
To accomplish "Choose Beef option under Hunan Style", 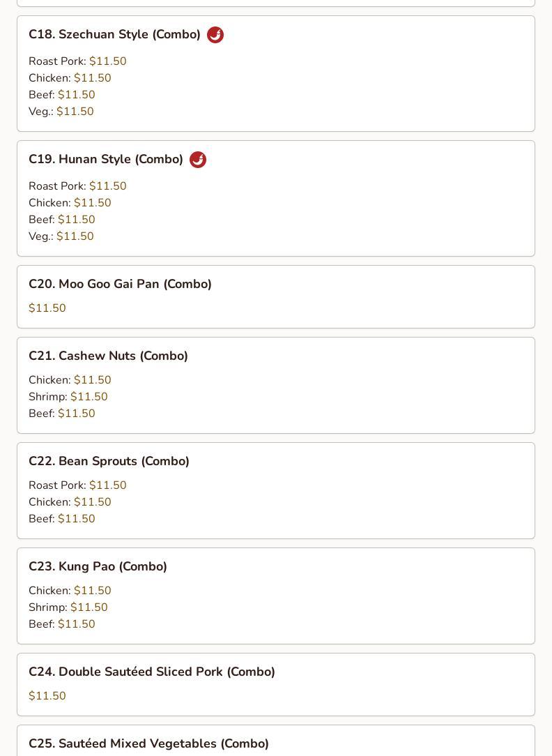I will click(61, 220).
